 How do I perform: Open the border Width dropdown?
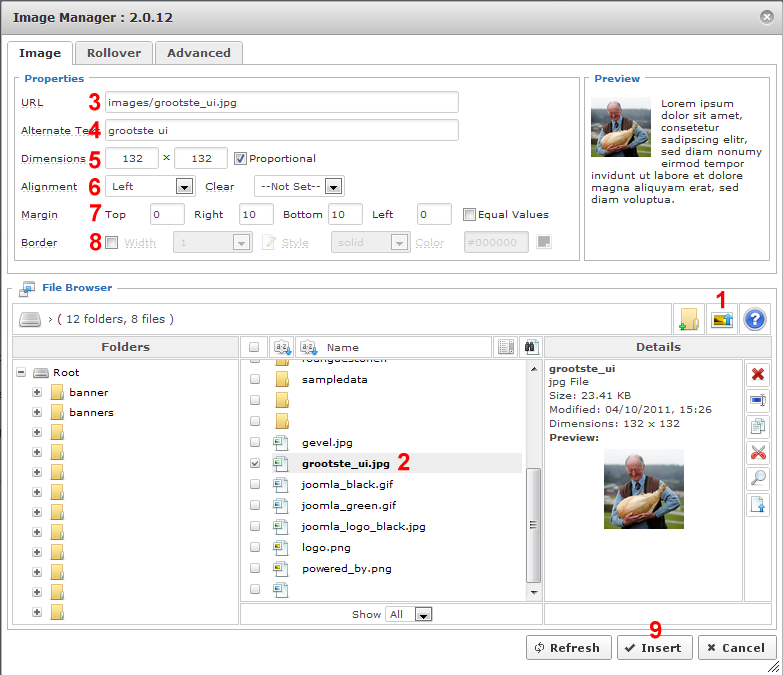[x=212, y=242]
